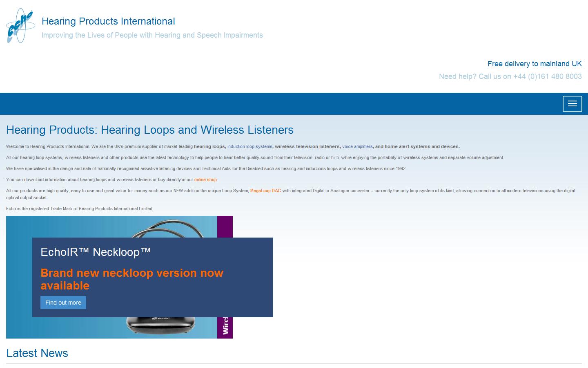
Task: Open the hamburger navigation menu
Action: [572, 104]
